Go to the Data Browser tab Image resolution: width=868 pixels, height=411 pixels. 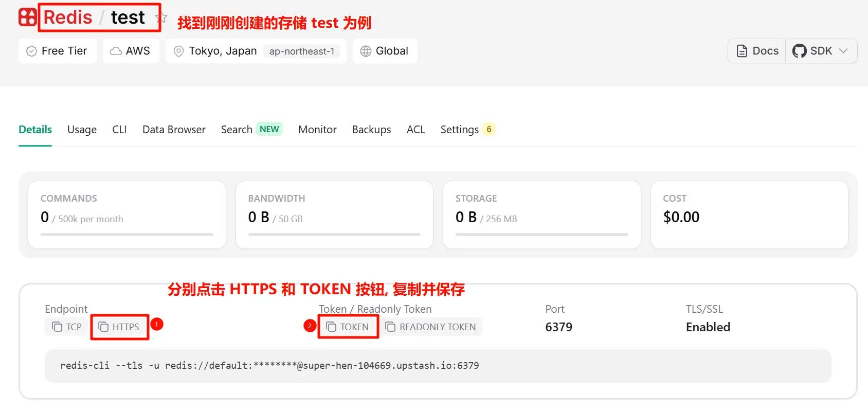pyautogui.click(x=174, y=130)
